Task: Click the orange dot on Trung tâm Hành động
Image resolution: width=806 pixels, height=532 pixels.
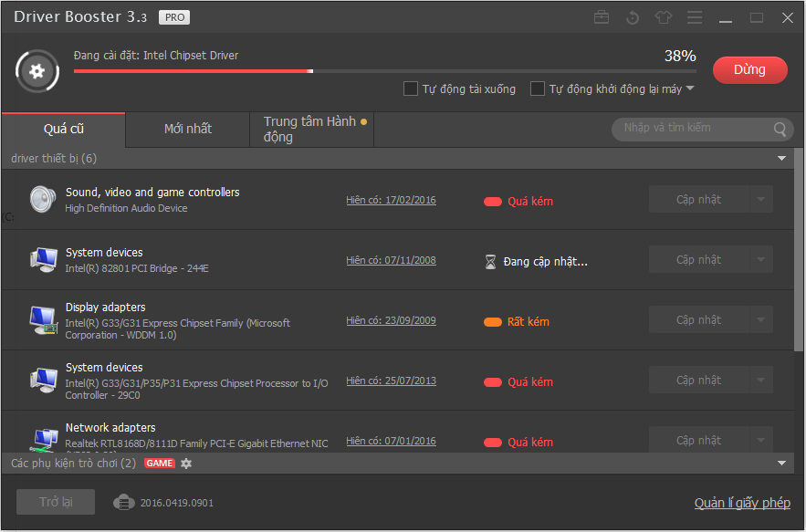Action: click(364, 121)
